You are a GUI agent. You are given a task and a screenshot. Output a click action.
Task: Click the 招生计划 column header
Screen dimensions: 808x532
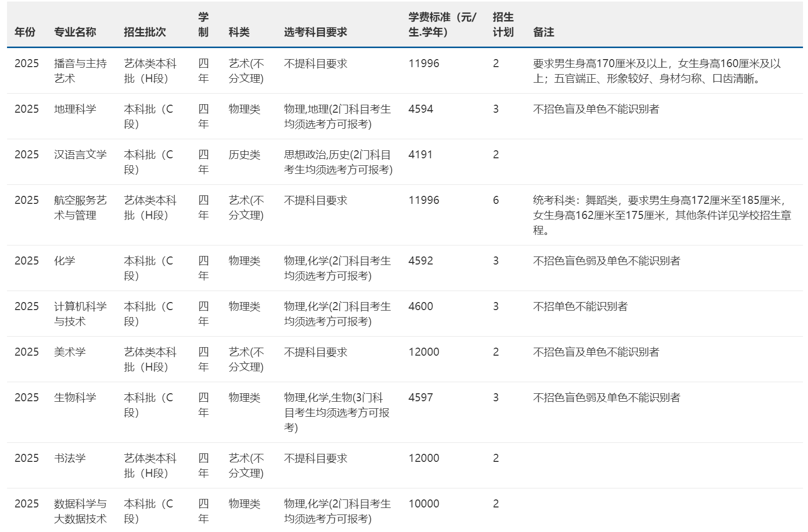click(503, 25)
